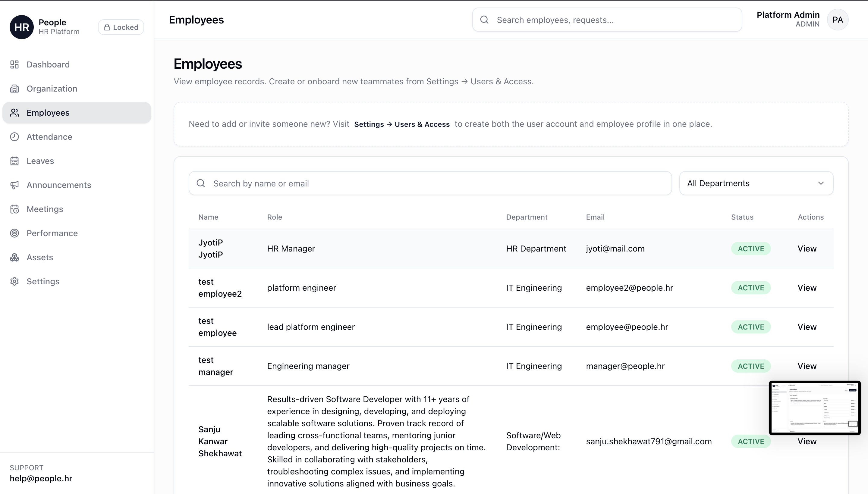
Task: Open the All Departments dropdown
Action: click(756, 183)
